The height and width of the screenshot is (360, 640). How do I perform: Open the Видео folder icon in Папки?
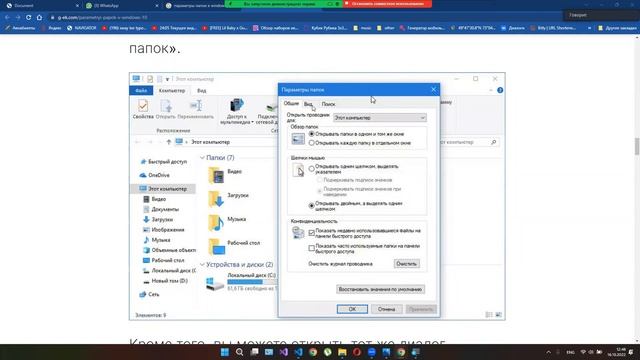coord(216,175)
